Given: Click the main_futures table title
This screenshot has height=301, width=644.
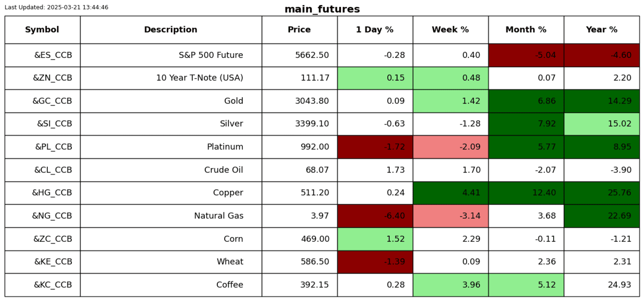Looking at the screenshot, I should click(x=322, y=9).
